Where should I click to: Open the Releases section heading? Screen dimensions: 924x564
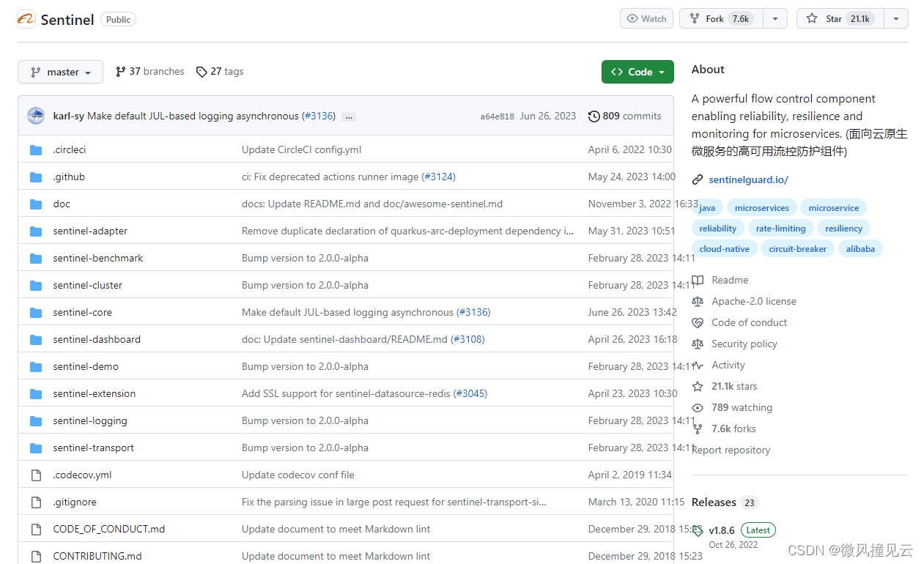tap(714, 502)
